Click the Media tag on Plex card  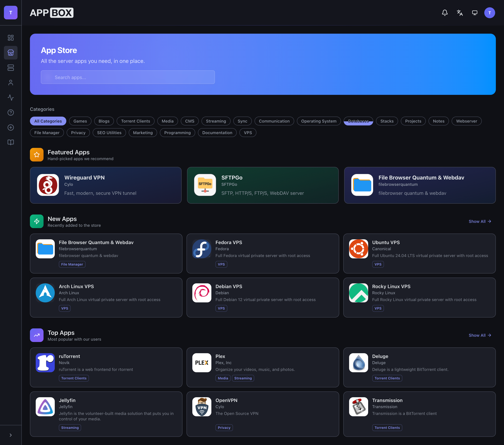(223, 378)
